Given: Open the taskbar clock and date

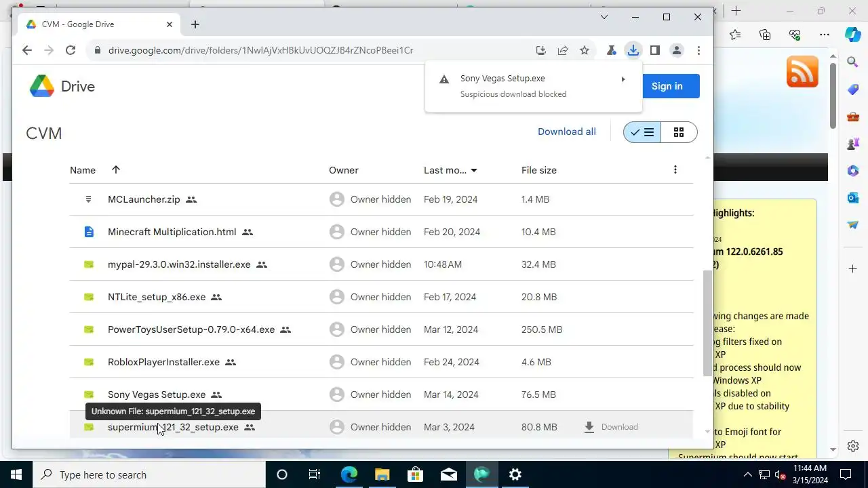Looking at the screenshot, I should tap(810, 474).
